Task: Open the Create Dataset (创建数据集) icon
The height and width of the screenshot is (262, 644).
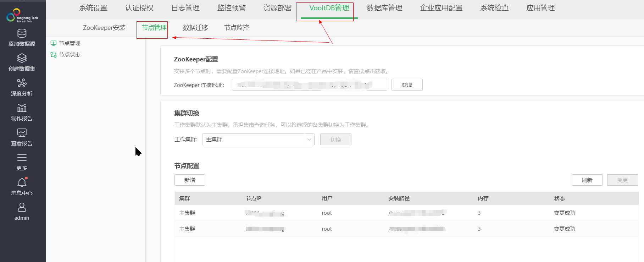Action: click(22, 58)
